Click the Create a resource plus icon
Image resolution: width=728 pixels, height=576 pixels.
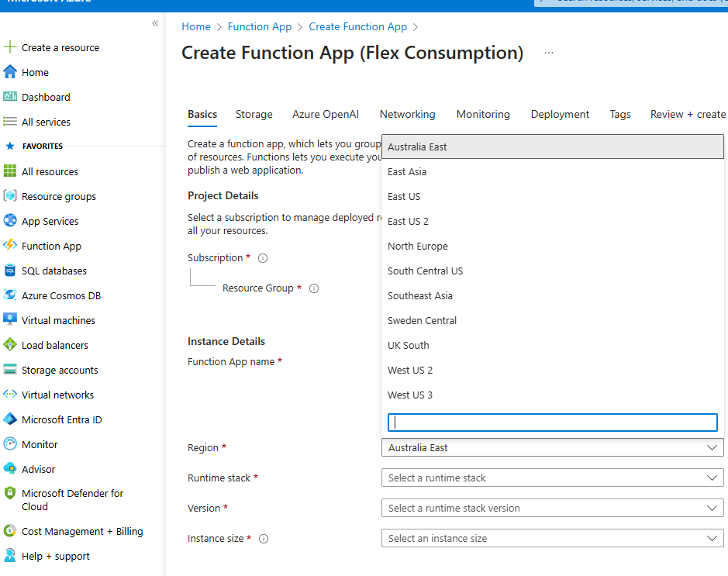(x=10, y=47)
